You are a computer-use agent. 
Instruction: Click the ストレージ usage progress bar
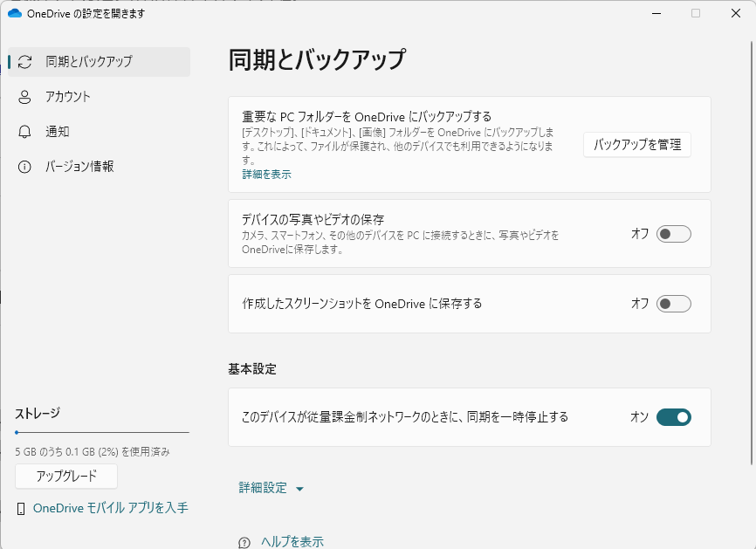click(102, 432)
